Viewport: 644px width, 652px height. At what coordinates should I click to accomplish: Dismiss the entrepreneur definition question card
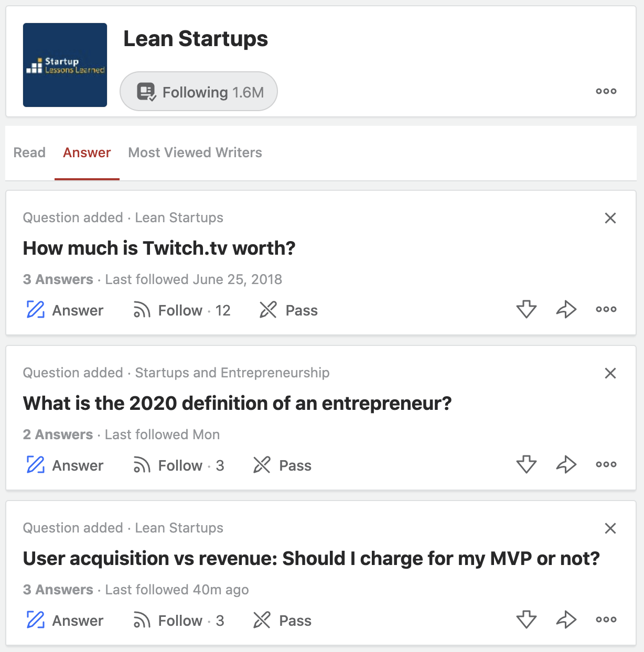pyautogui.click(x=610, y=373)
